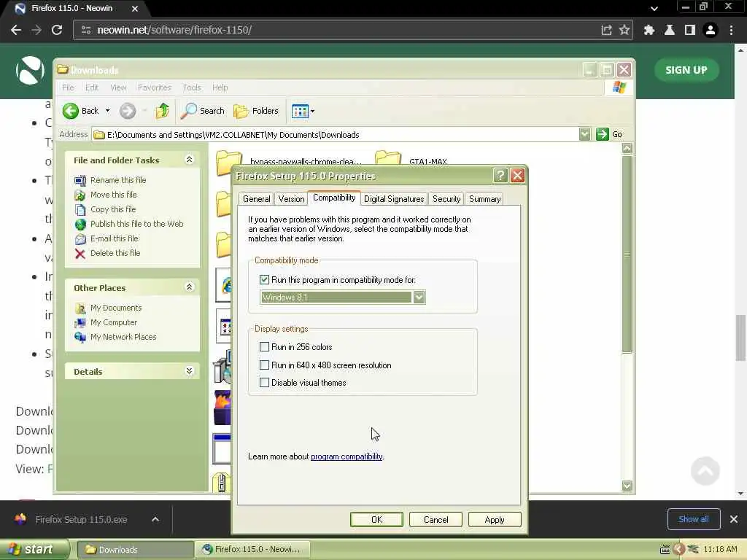Open the Windows Start button
The width and height of the screenshot is (747, 560).
pos(34,549)
